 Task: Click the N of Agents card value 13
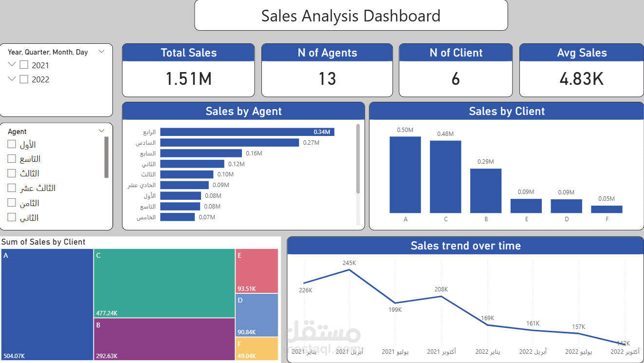pos(327,78)
